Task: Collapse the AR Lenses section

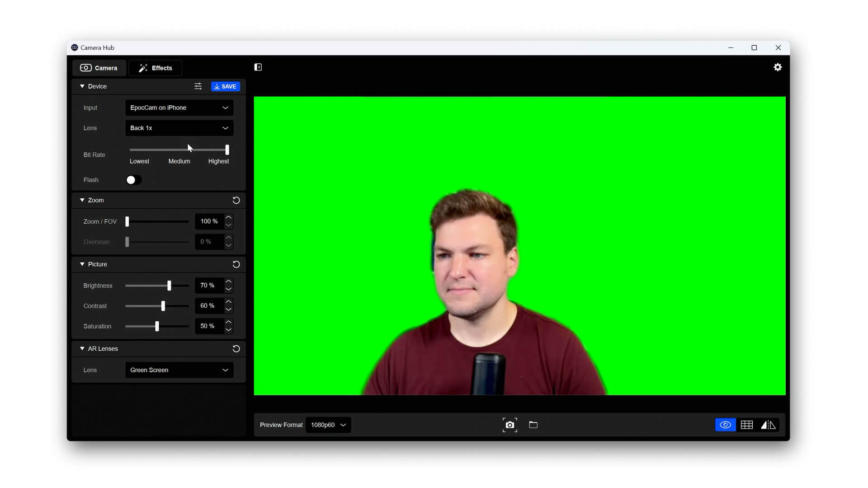Action: point(82,348)
